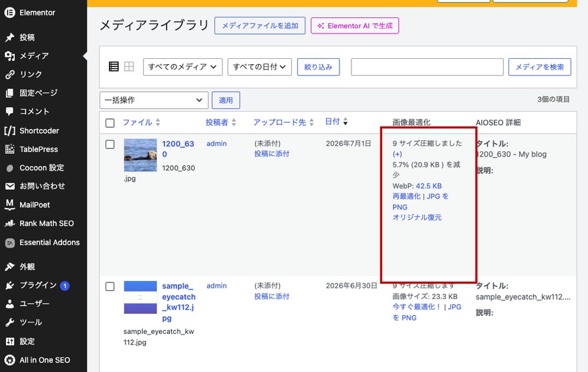Click the user icon for ユーザー
The image size is (588, 372).
pos(10,304)
